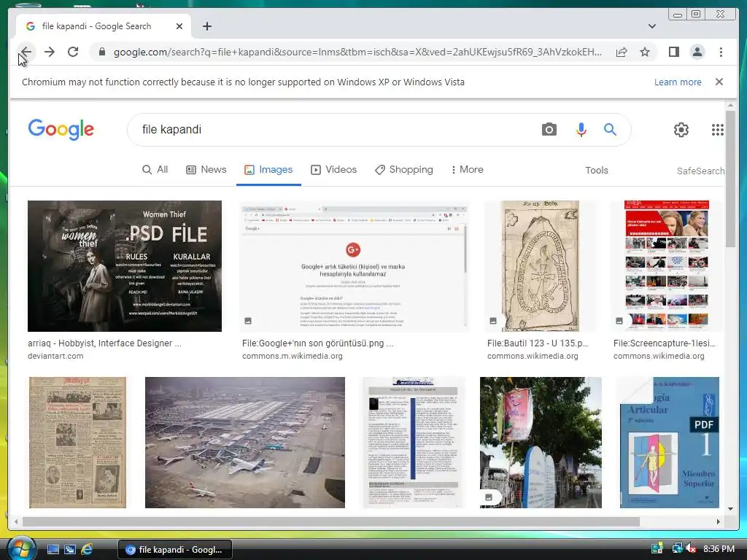Switch to the All results tab
The width and height of the screenshot is (747, 560).
(x=155, y=169)
